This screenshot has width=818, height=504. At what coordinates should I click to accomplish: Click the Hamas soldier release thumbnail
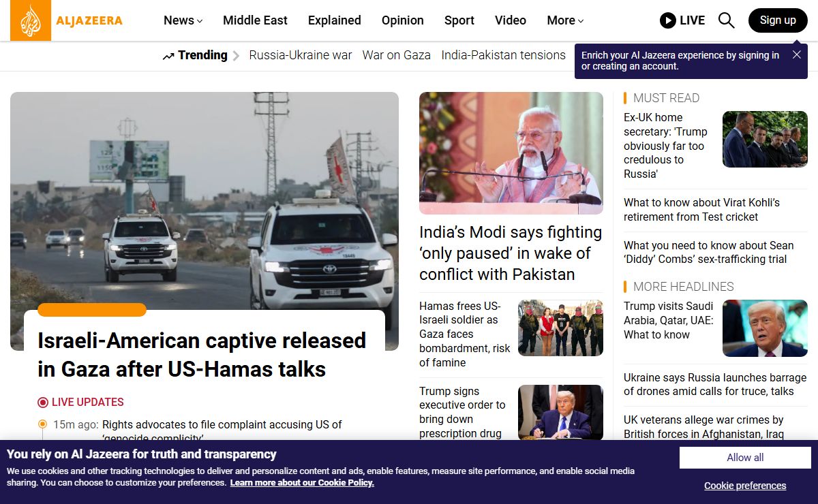560,328
